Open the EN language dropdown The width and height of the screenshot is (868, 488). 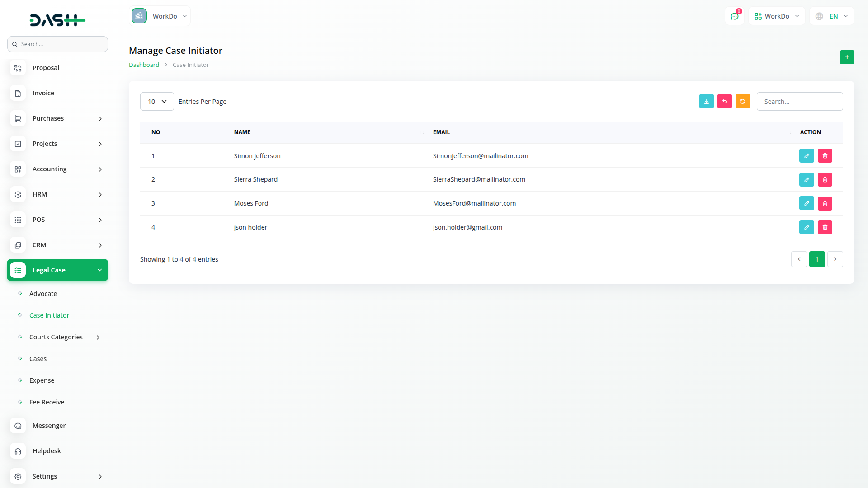(832, 16)
